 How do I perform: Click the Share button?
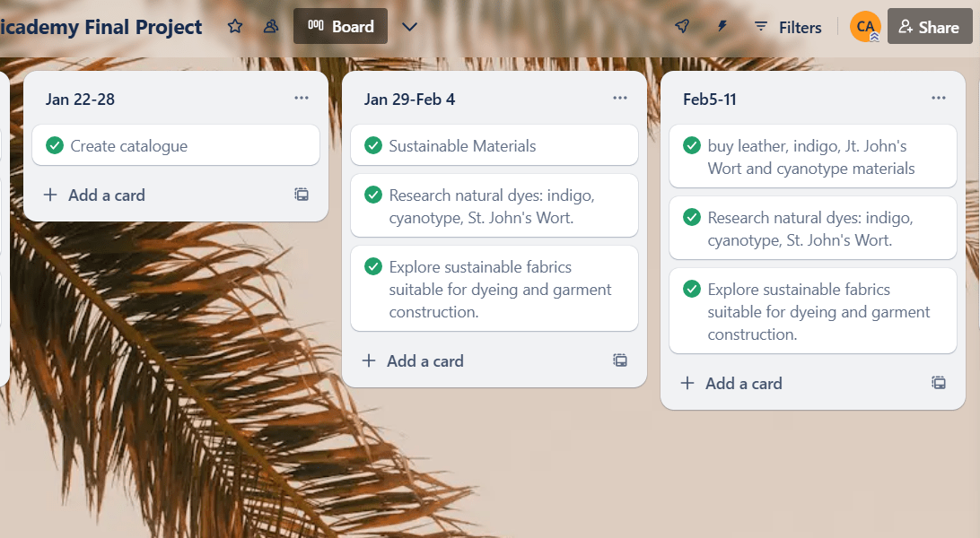click(x=930, y=26)
